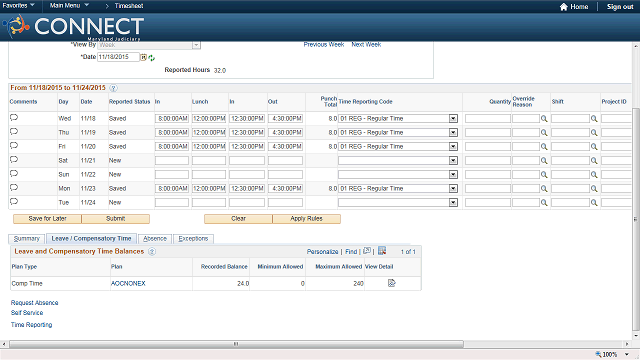
Task: Open Main Menu dropdown
Action: [69, 5]
